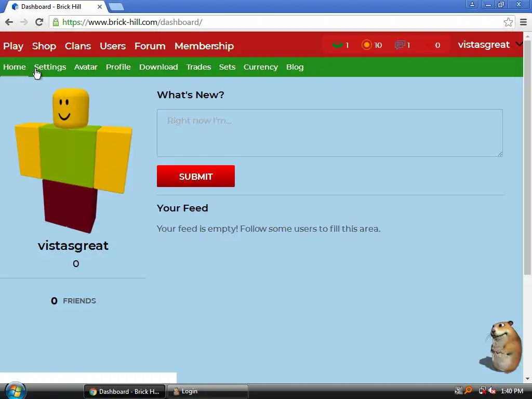Click the orange magnifier tray icon
532x399 pixels.
coord(468,391)
